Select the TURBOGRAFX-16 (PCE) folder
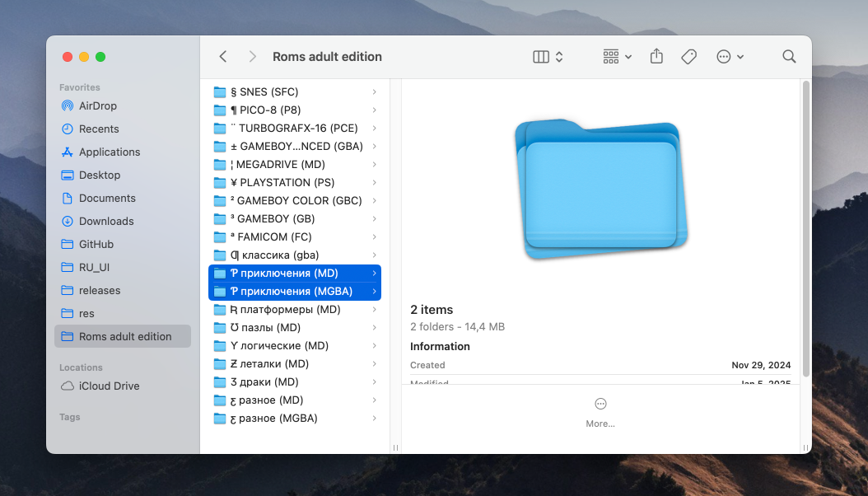Screen dimensions: 868x496 click(295, 129)
